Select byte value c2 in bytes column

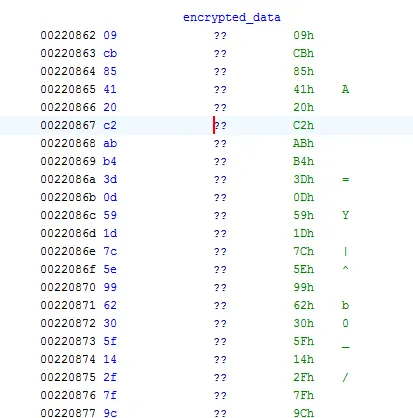coord(110,125)
